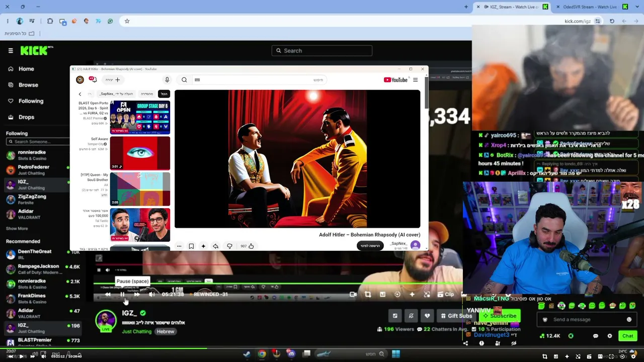Bookmark this page with the star icon
The height and width of the screenshot is (362, 644).
(127, 21)
